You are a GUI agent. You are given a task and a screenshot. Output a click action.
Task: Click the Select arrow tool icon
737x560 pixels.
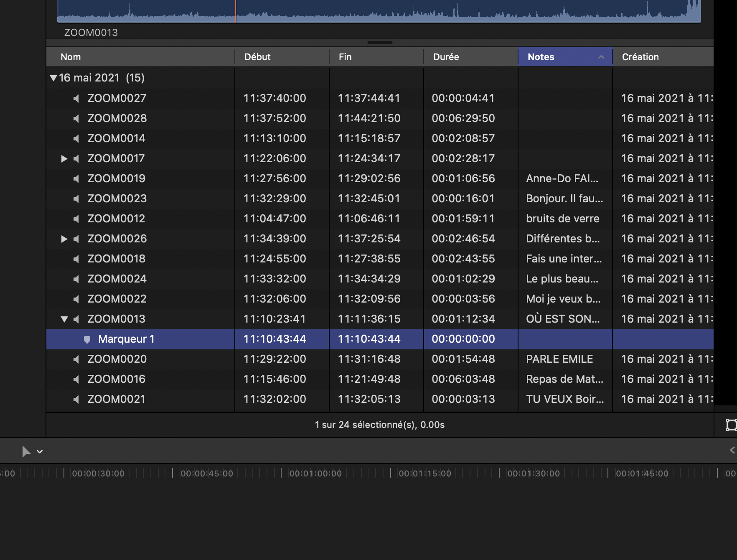coord(26,451)
